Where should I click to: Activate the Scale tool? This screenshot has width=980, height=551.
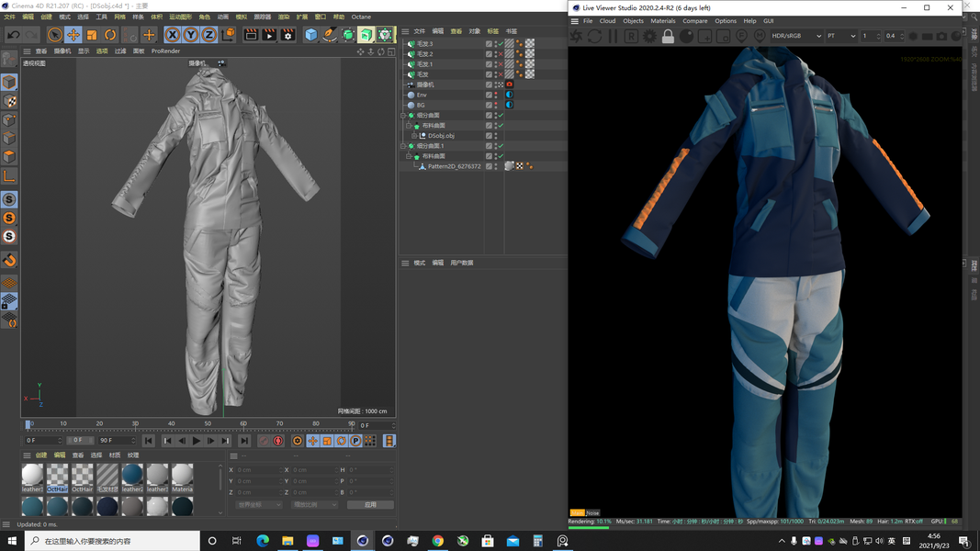(x=92, y=35)
